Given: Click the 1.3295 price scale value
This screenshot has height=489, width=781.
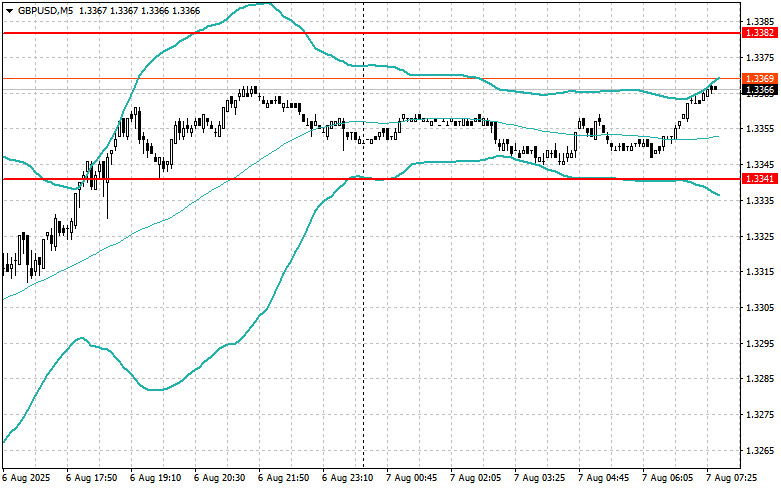Looking at the screenshot, I should pos(760,344).
